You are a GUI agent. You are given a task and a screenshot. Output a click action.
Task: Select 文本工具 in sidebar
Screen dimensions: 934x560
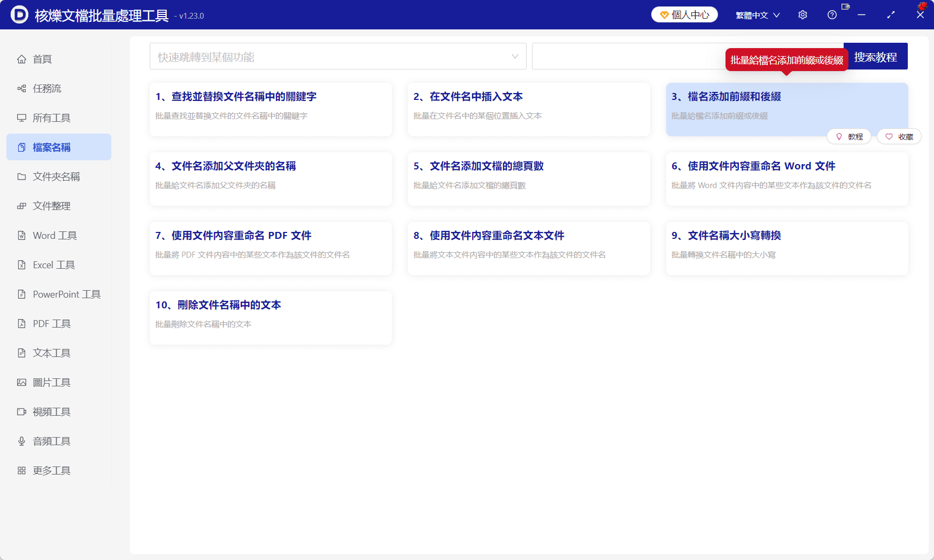coord(59,353)
